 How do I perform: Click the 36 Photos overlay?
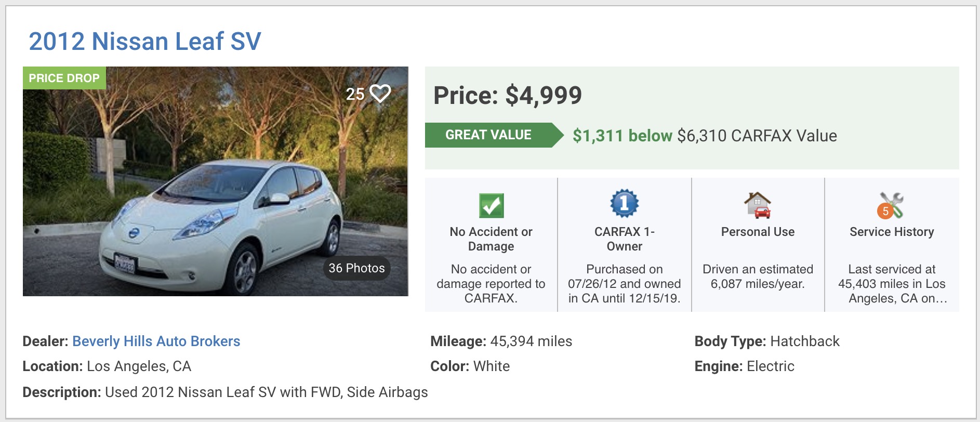point(355,268)
